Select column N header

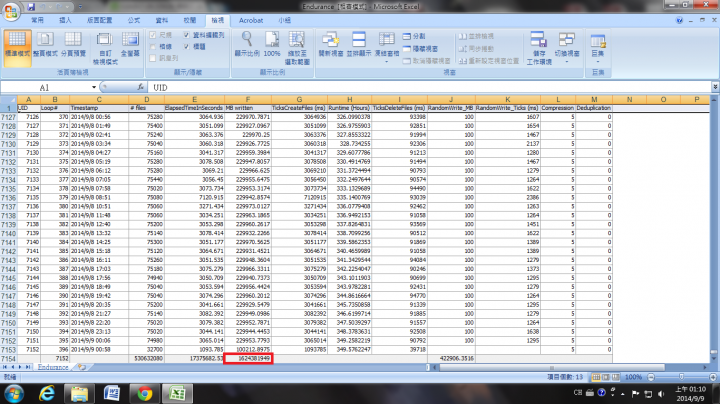(x=629, y=99)
